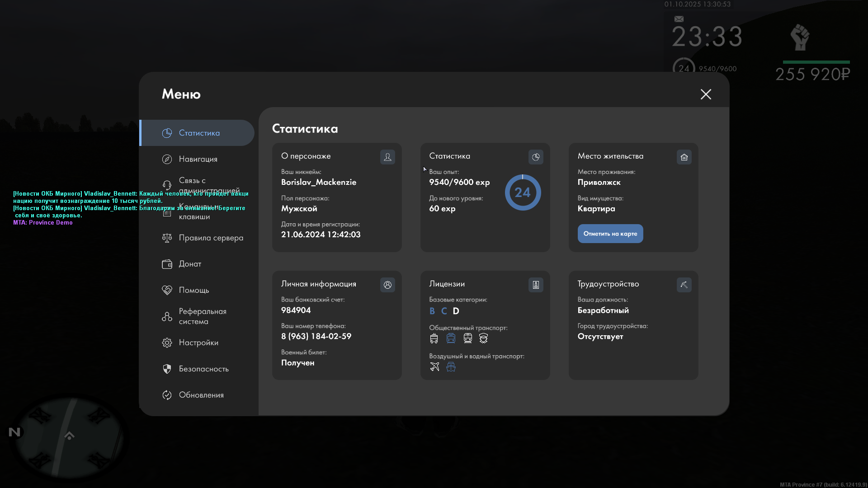This screenshot has width=868, height=488.
Task: Click the hammer icon in Трудоустройство card
Action: [684, 285]
